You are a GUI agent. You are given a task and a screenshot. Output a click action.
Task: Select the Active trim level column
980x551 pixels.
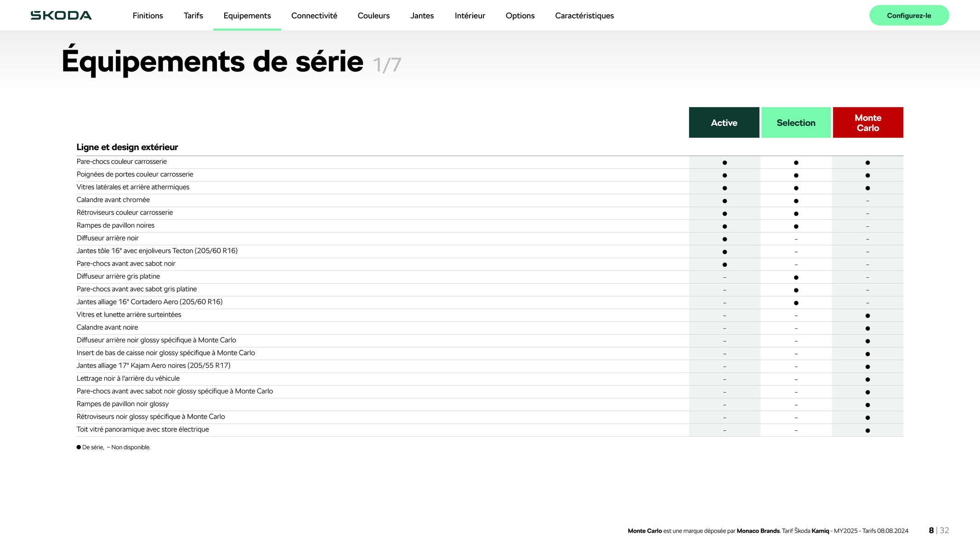pyautogui.click(x=724, y=123)
